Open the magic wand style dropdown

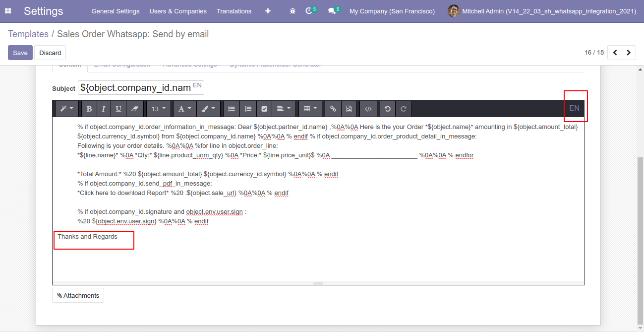pos(66,109)
